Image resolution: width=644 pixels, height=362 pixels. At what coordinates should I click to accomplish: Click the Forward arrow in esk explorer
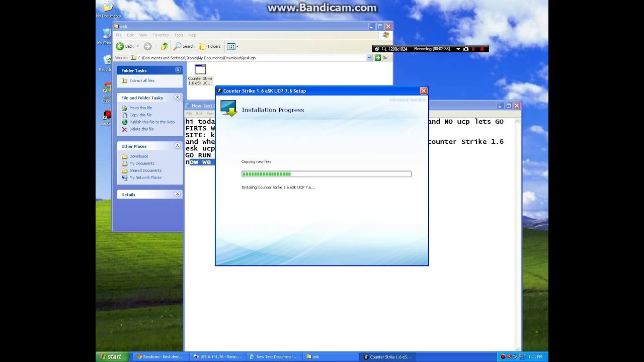click(x=147, y=46)
